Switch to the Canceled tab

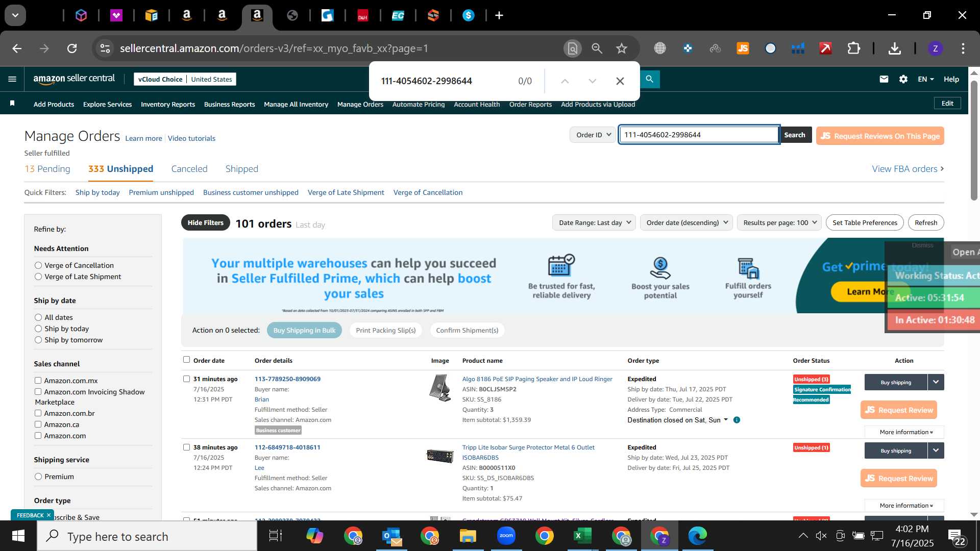[x=189, y=169]
